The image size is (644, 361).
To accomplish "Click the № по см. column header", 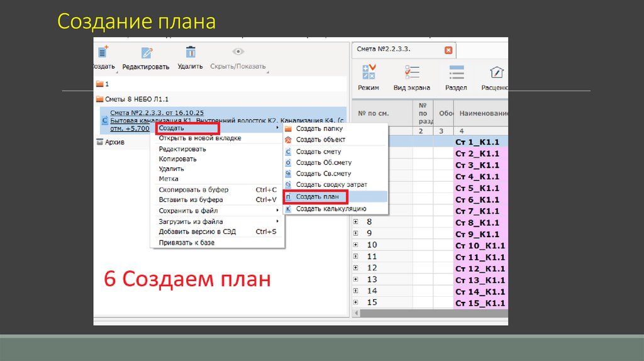I will (382, 113).
